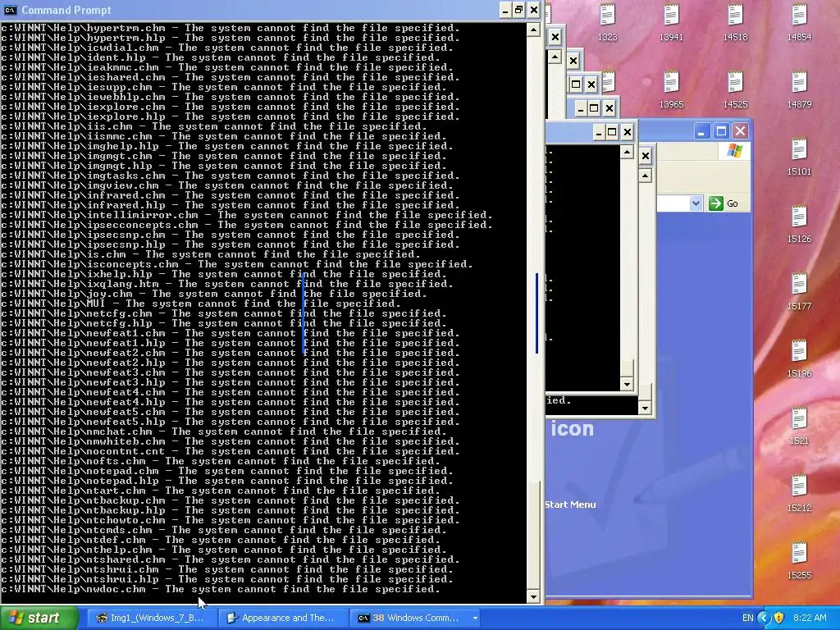Screen dimensions: 840x630
Task: Click the infrared.hlp error line
Action: pos(231,205)
